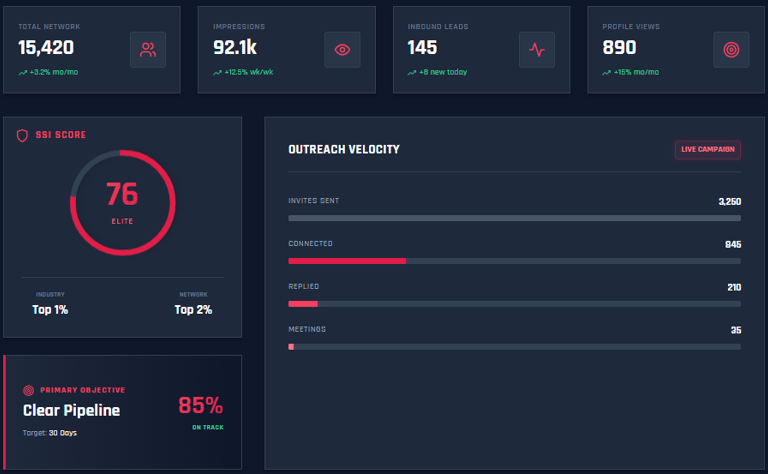Click the Meetings progress bar
Image resolution: width=768 pixels, height=474 pixels.
[514, 347]
